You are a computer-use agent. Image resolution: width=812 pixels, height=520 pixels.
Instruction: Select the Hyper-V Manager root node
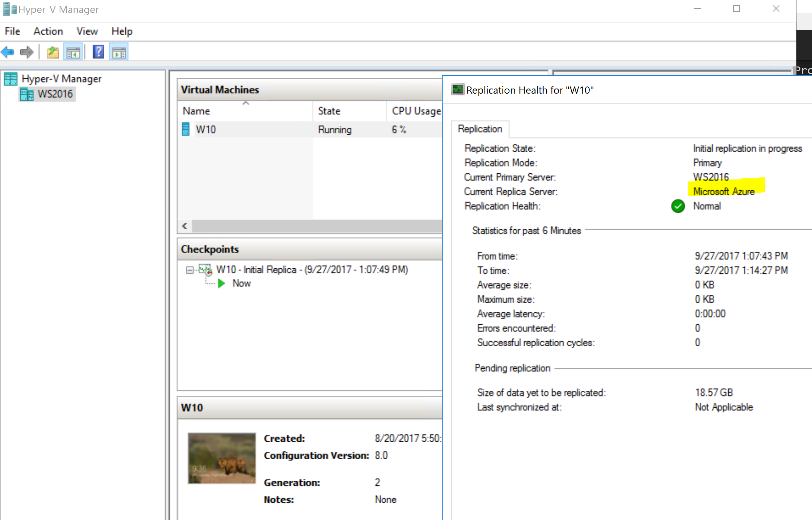click(61, 79)
